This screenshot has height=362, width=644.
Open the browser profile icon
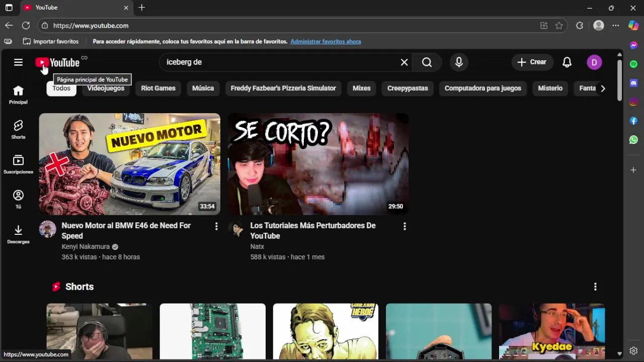[x=599, y=26]
